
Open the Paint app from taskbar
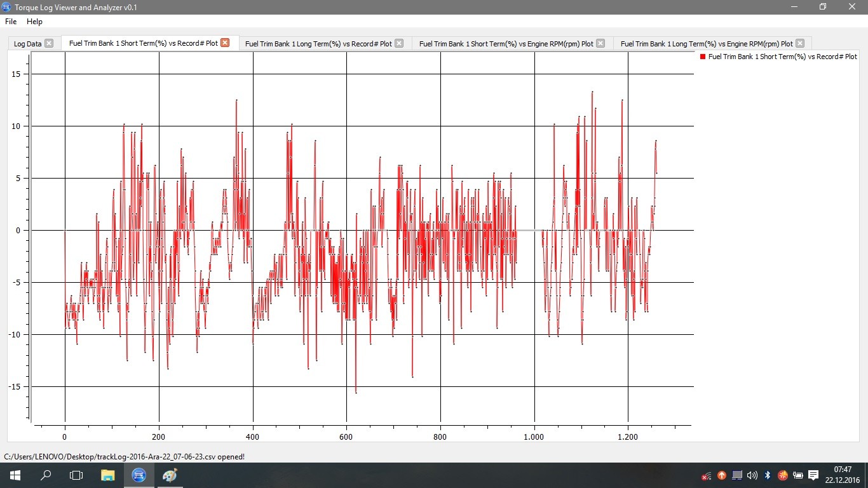click(170, 475)
